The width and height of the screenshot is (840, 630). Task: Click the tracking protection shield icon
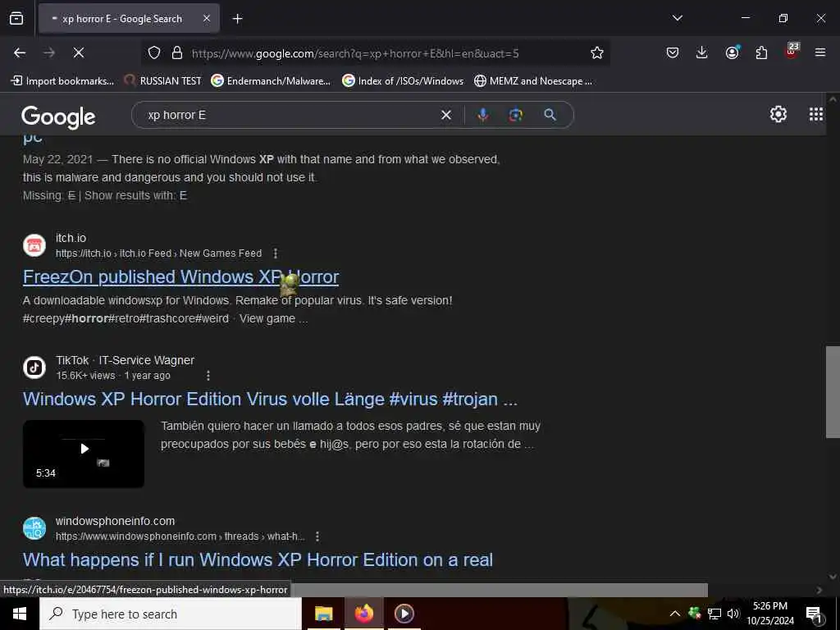coord(154,52)
